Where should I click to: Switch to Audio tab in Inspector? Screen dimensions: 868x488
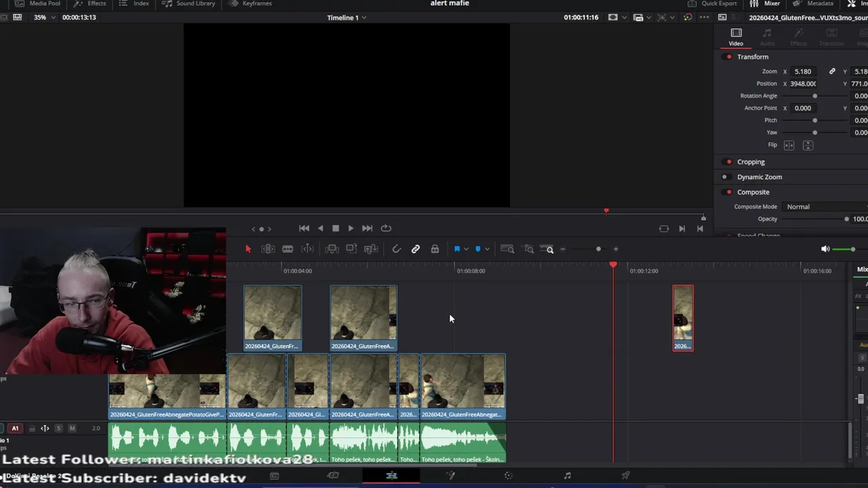pyautogui.click(x=767, y=37)
